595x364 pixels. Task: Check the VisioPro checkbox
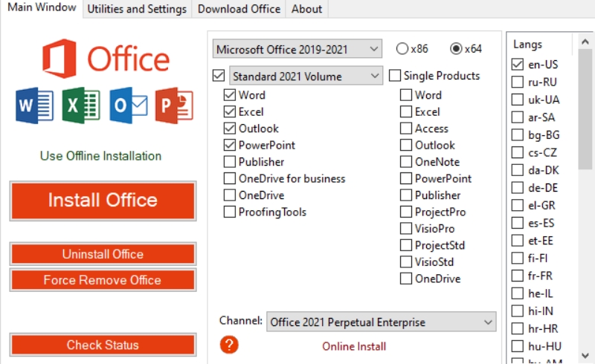coord(406,228)
